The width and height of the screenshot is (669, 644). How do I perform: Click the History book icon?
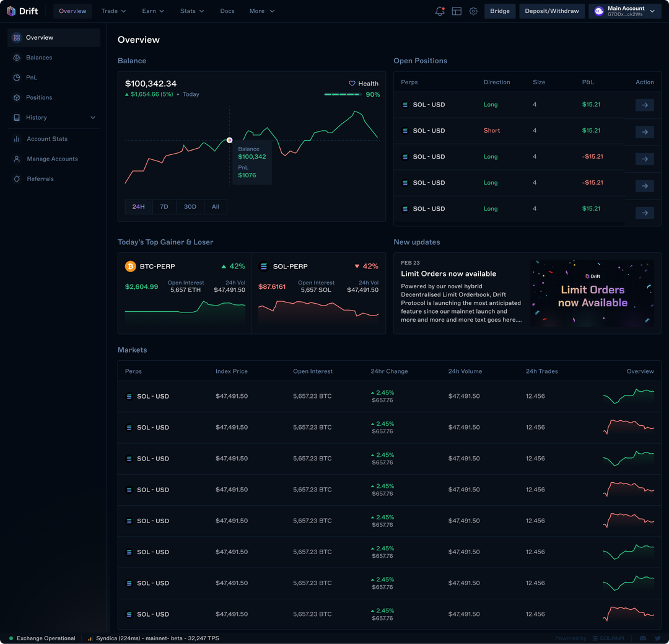[17, 117]
